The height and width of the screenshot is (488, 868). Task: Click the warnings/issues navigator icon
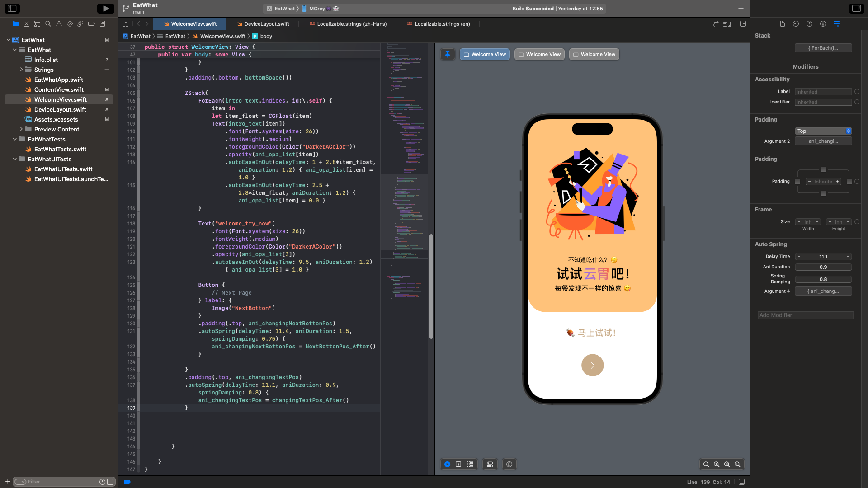tap(58, 24)
